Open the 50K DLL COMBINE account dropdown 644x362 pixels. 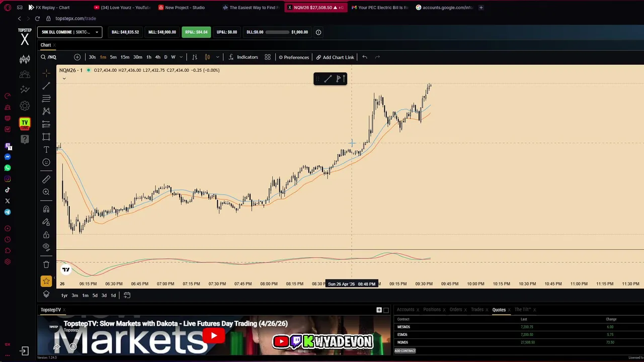[69, 32]
